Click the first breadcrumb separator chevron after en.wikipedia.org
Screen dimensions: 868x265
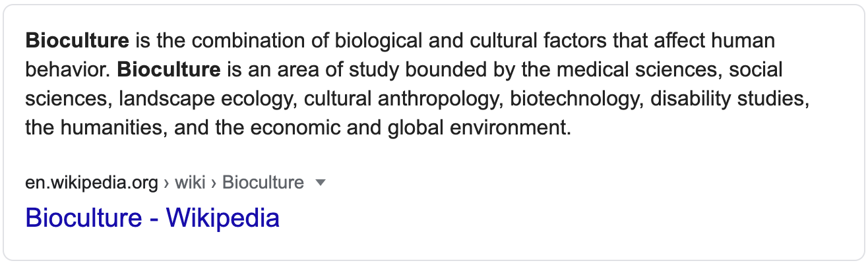(x=167, y=183)
